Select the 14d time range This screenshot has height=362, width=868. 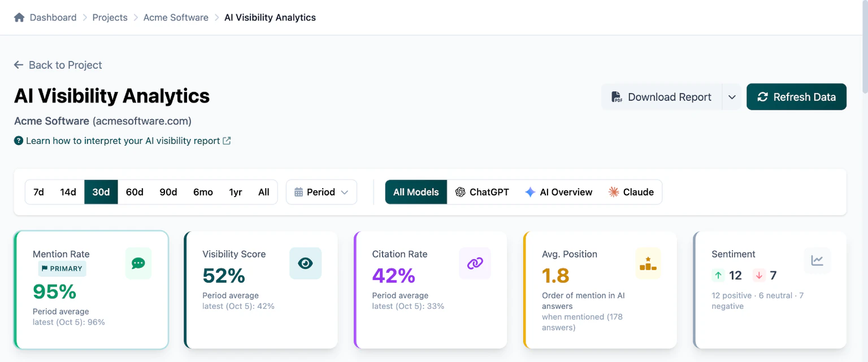68,192
